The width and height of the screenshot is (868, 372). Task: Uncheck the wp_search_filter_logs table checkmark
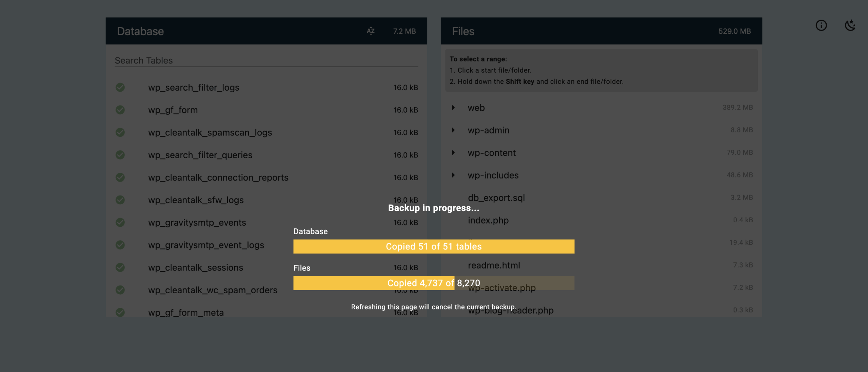120,88
